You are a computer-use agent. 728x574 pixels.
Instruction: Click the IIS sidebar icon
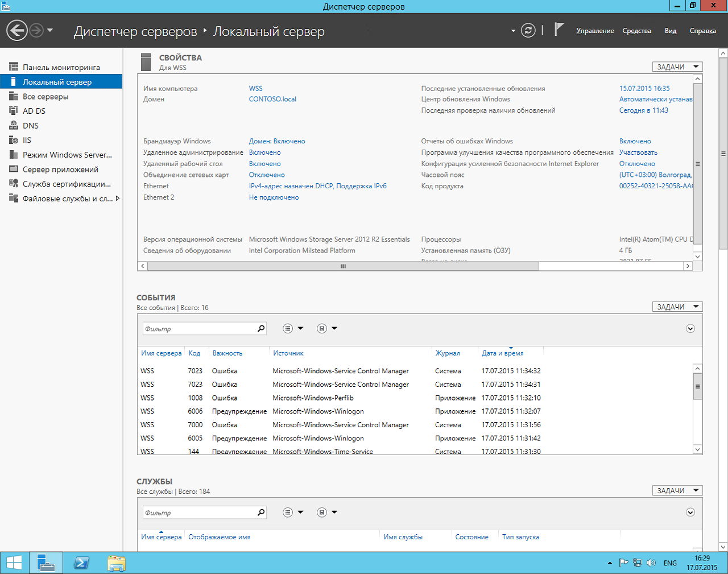click(14, 140)
